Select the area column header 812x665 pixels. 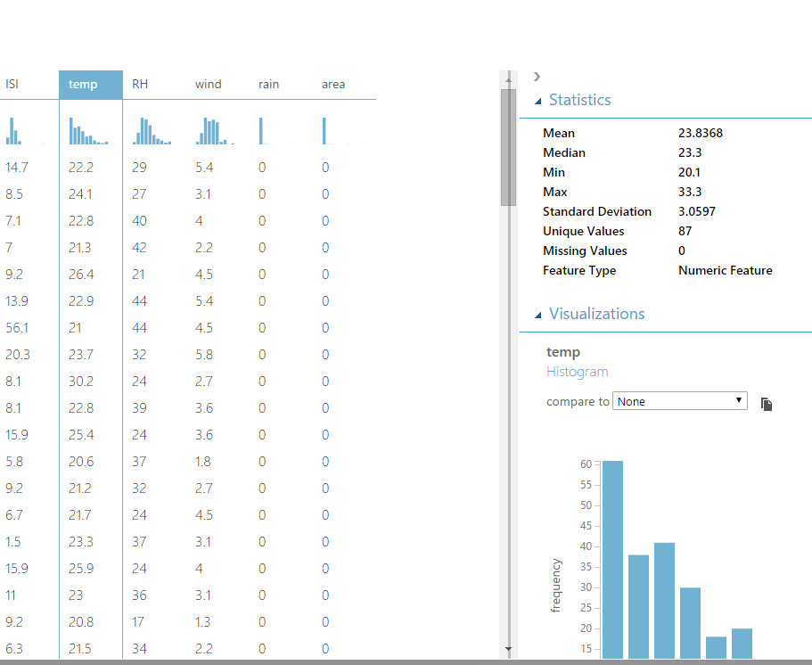point(333,85)
